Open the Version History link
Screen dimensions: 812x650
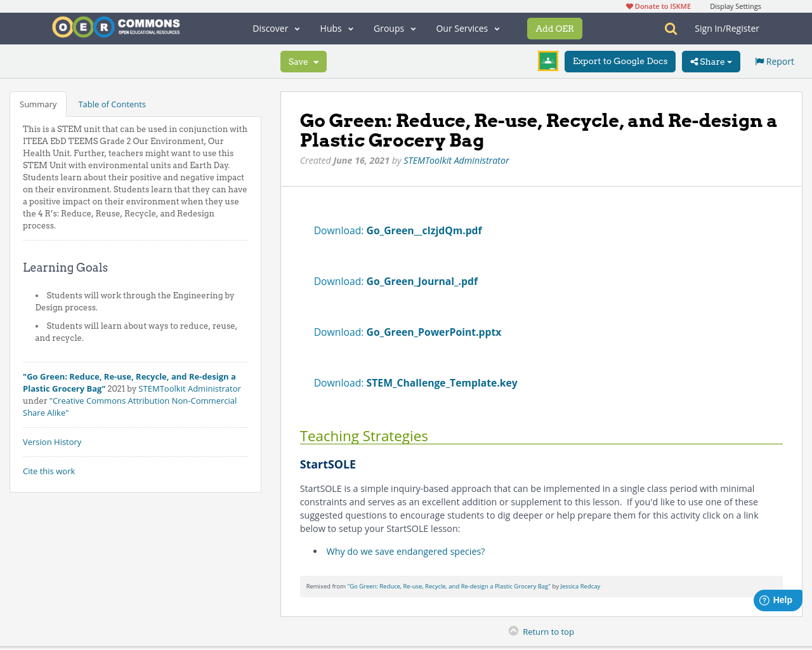click(52, 441)
